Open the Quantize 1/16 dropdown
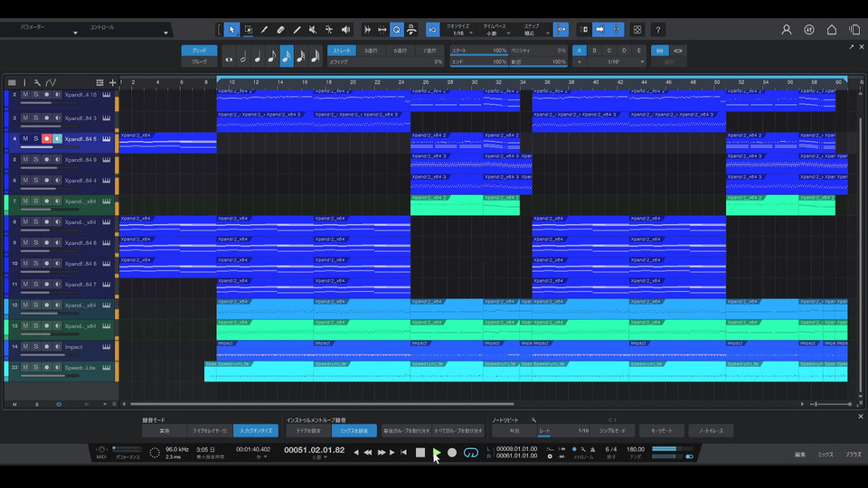This screenshot has width=868, height=488. (460, 33)
